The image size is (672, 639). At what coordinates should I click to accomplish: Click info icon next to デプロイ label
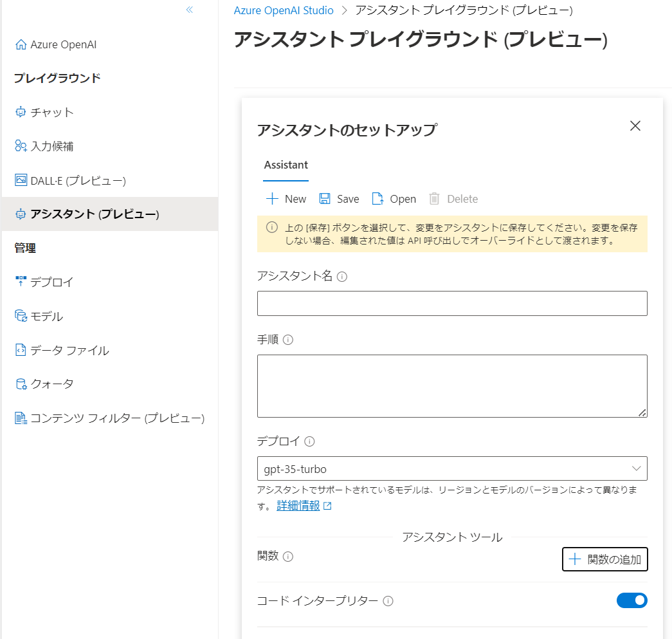tap(309, 441)
